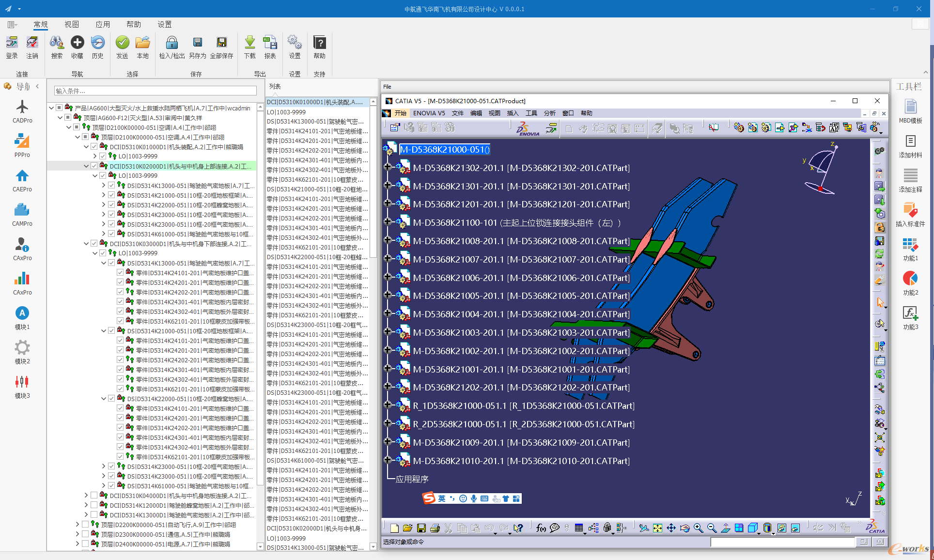Toggle checkbox for DCI|D5310K01000D1 机头装配
Screen dimensions: 934x560
click(x=94, y=146)
